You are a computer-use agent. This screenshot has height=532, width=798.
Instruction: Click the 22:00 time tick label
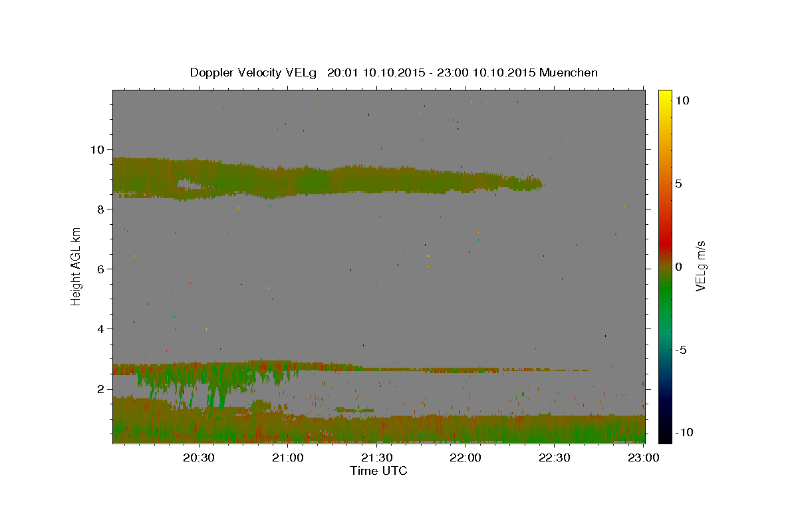click(x=465, y=458)
